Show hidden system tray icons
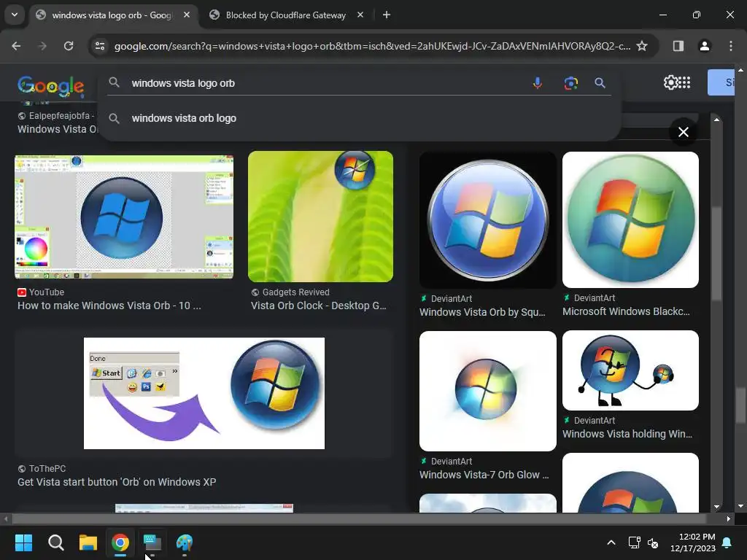 point(611,542)
